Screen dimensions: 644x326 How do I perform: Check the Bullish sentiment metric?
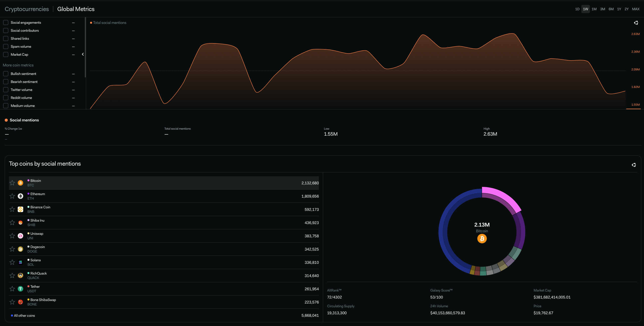[6, 74]
